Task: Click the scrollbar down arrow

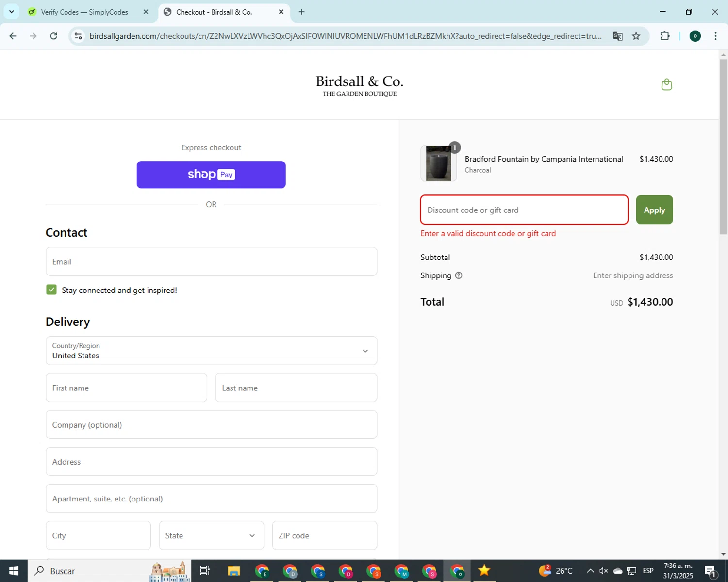Action: (x=723, y=554)
